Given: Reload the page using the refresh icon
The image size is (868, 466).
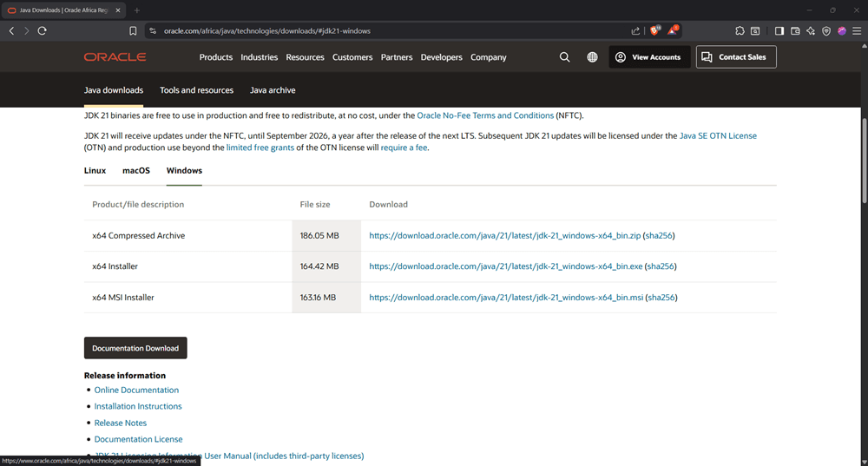Looking at the screenshot, I should pyautogui.click(x=42, y=30).
